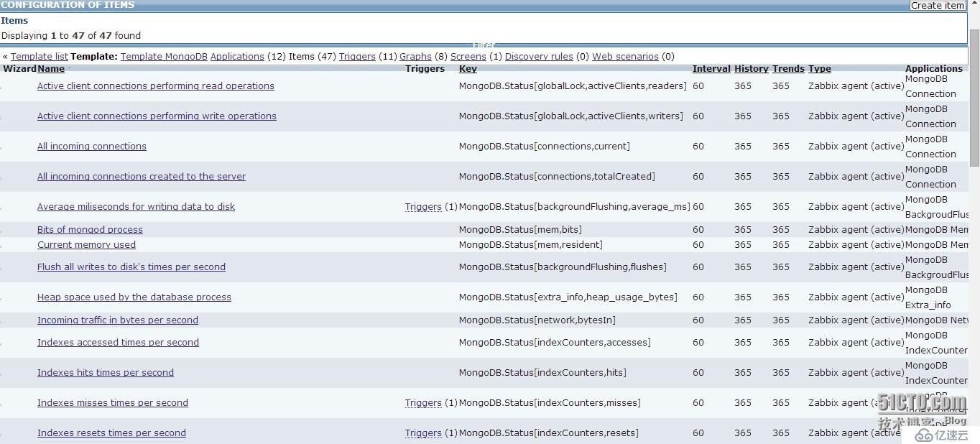This screenshot has width=980, height=444.
Task: Open Indexes misses times per second item
Action: pos(113,402)
